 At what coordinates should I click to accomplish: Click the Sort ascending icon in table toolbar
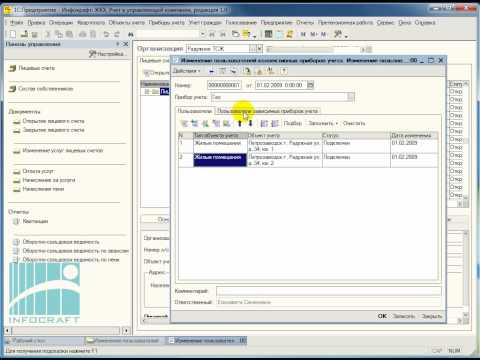coord(264,124)
